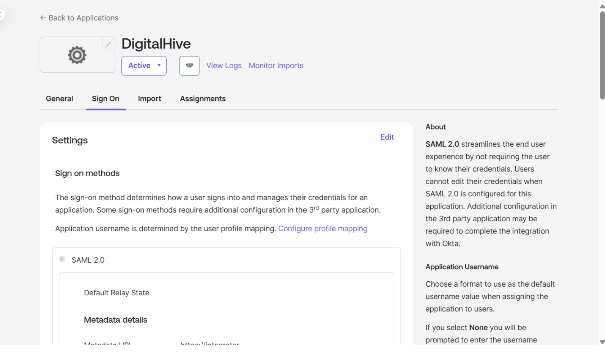Click the green handshake icon button
605x364 pixels.
tap(189, 65)
